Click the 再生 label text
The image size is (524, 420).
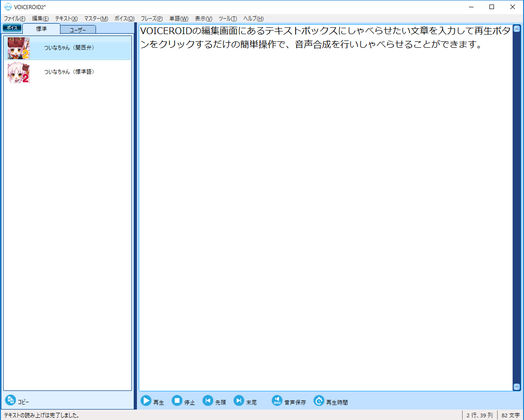(x=158, y=402)
